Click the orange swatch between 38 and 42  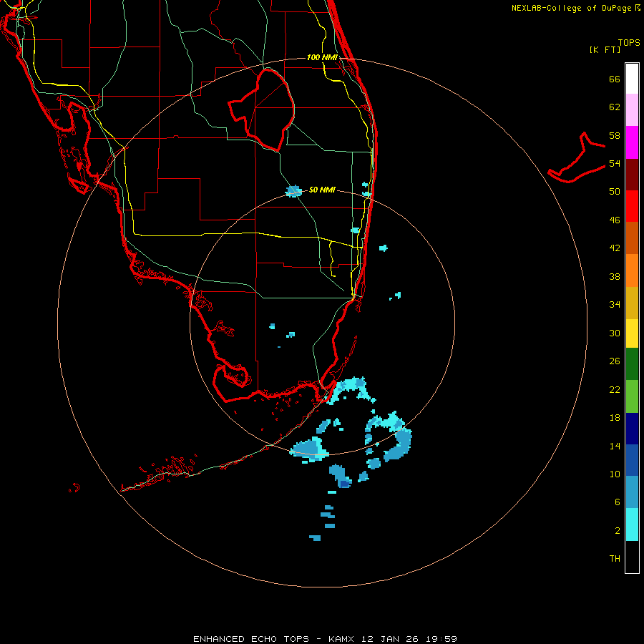coord(632,270)
